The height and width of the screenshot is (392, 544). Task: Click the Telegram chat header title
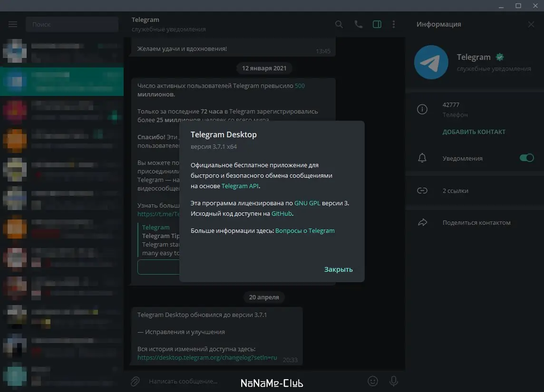(x=146, y=20)
